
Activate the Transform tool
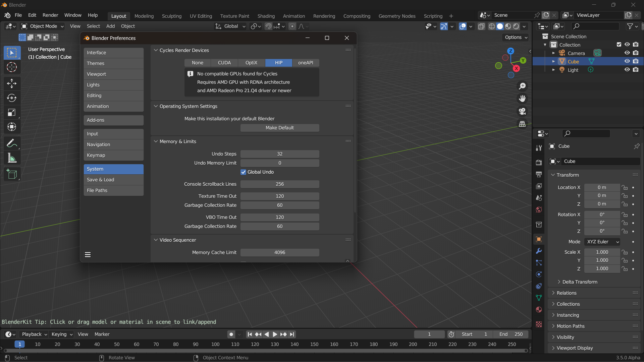12,127
